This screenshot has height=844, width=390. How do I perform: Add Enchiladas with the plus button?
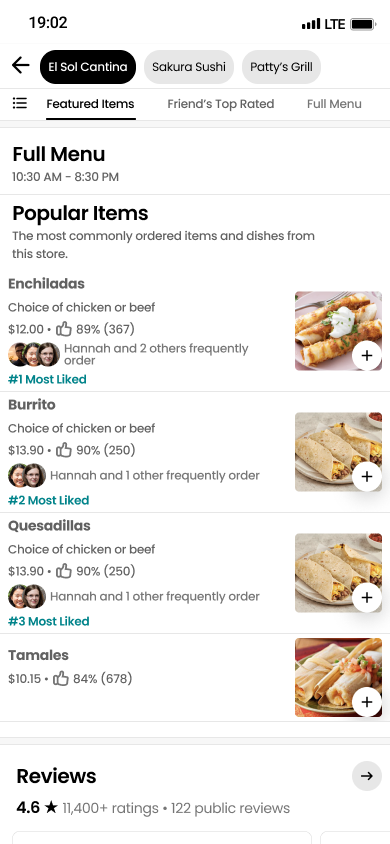coord(367,356)
